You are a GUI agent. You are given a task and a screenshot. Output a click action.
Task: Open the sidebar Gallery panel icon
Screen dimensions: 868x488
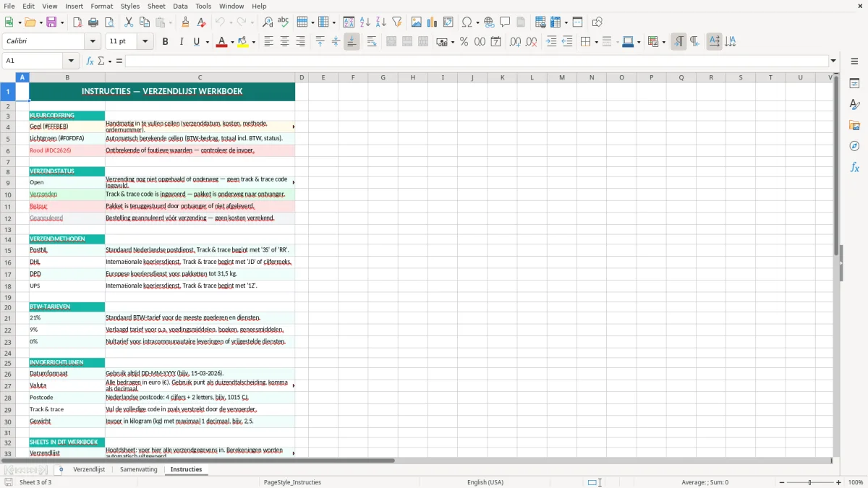point(854,125)
